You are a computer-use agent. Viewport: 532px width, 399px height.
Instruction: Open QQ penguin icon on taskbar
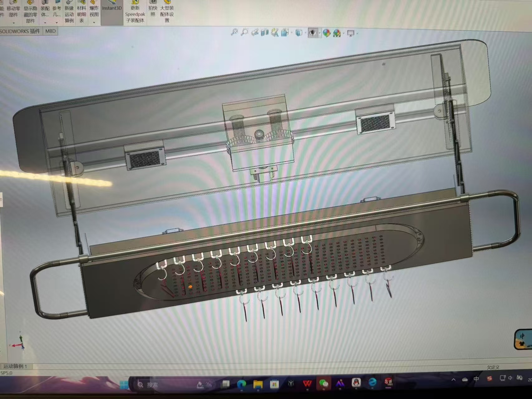click(x=356, y=382)
